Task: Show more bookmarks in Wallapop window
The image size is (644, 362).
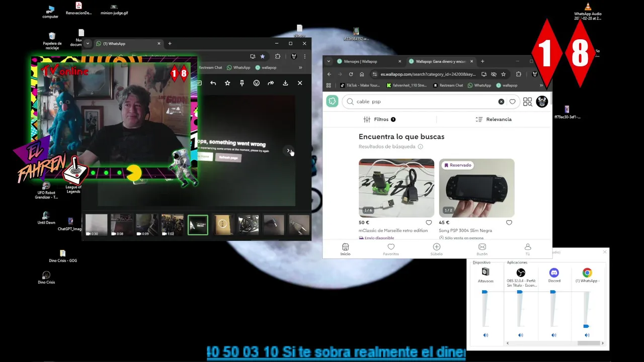Action: (541, 85)
